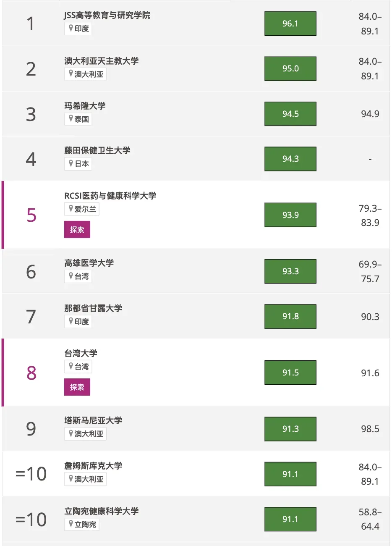Open the 那都省甘露大学 link
The width and height of the screenshot is (392, 546).
tap(93, 308)
